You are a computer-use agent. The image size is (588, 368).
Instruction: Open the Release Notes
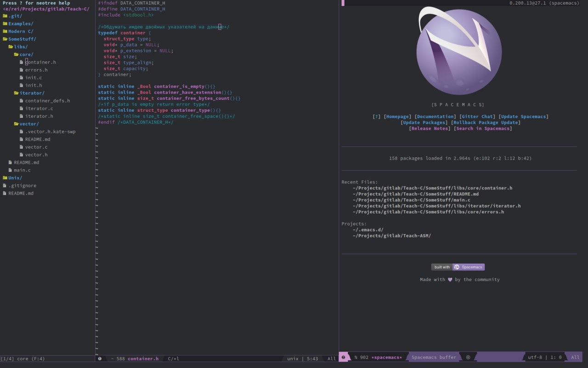click(x=430, y=129)
